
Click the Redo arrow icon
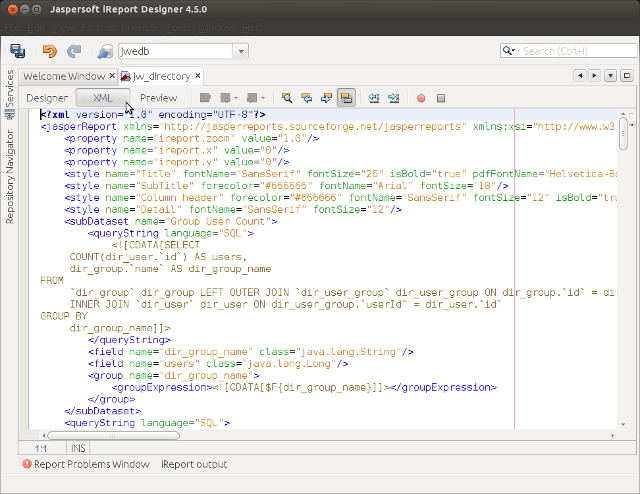[x=74, y=51]
